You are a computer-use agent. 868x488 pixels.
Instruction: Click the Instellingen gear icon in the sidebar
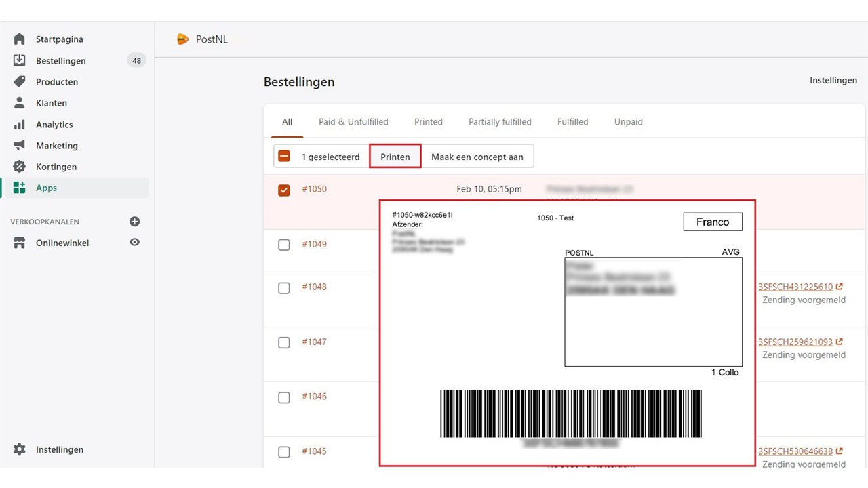pos(19,449)
